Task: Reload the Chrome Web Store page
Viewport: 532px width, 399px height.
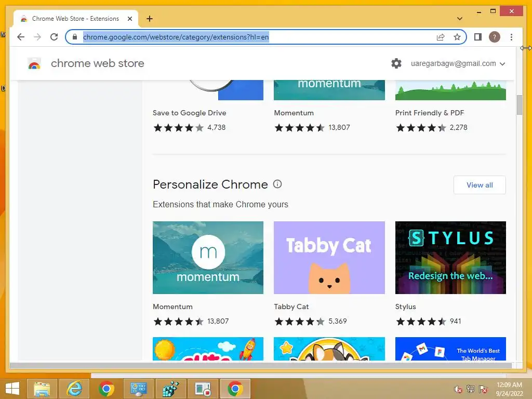Action: pyautogui.click(x=54, y=37)
